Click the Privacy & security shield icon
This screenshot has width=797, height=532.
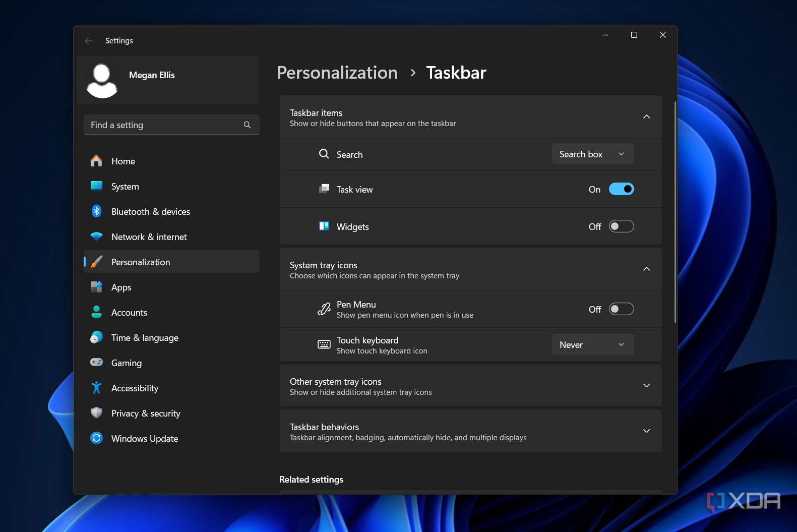(x=96, y=413)
